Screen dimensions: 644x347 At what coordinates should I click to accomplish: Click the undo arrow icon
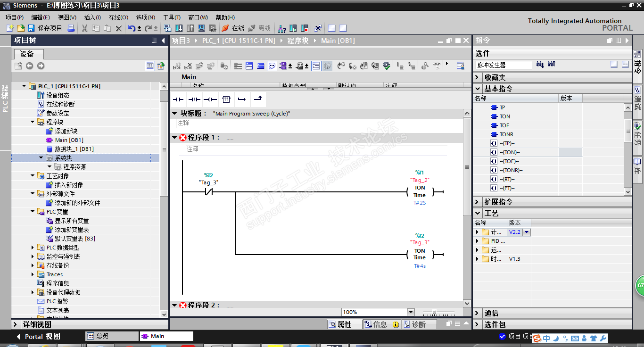pos(132,28)
